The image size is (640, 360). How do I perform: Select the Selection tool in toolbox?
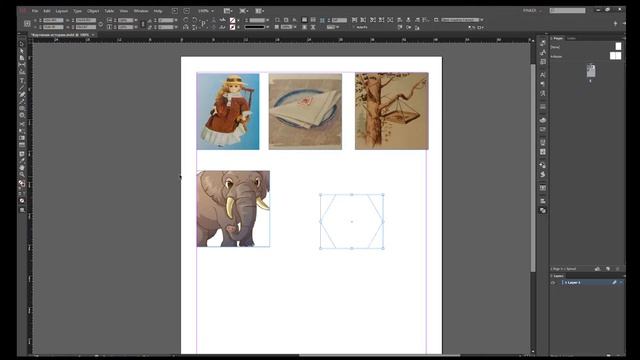click(22, 44)
